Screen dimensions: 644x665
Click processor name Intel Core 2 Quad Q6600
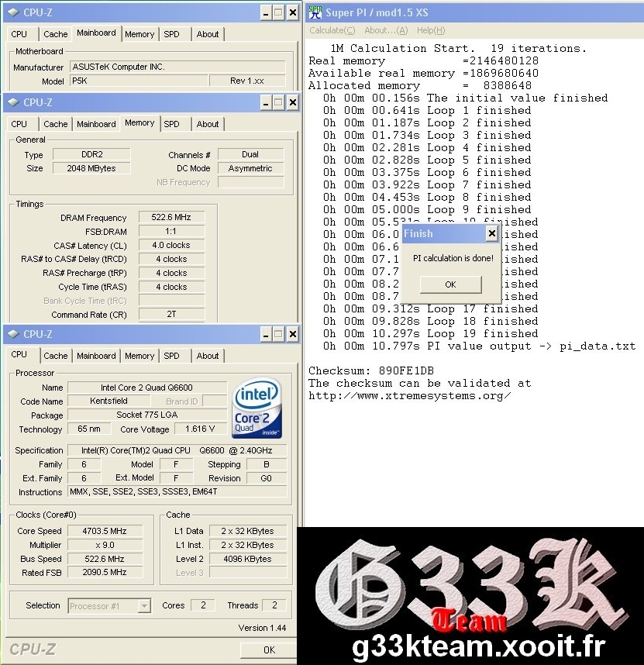point(146,388)
